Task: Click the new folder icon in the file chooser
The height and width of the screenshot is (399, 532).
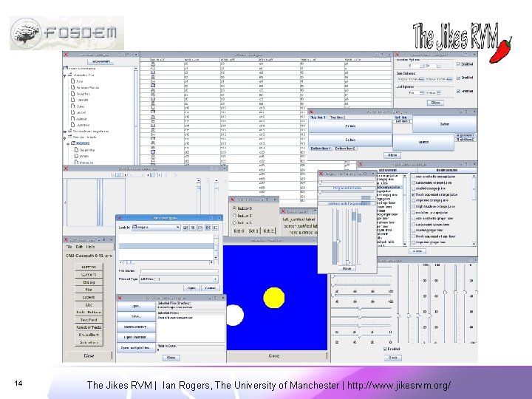Action: click(x=200, y=228)
